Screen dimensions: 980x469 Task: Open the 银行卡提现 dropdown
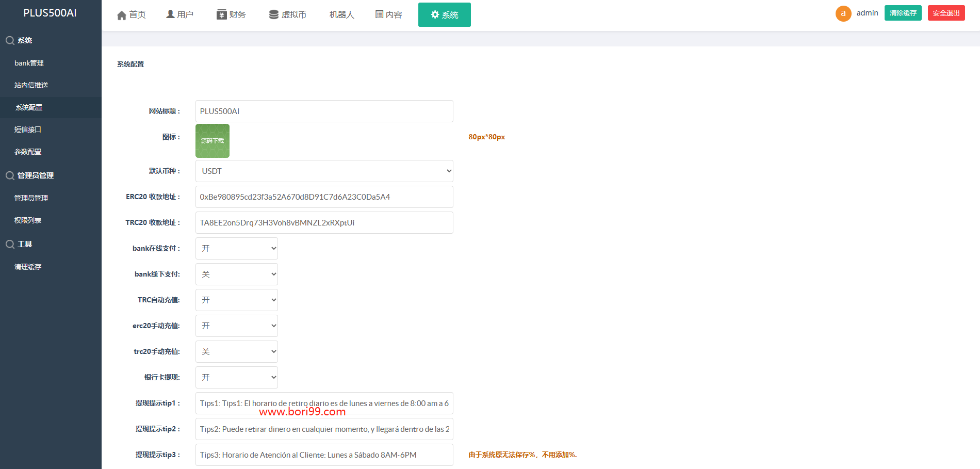pos(237,377)
